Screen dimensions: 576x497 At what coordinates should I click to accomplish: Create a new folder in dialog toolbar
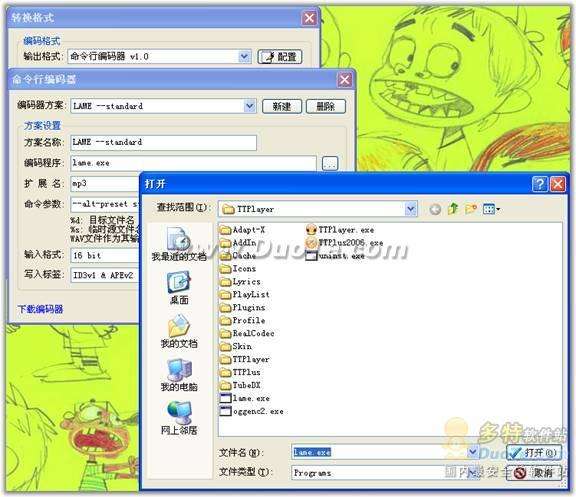pos(471,209)
